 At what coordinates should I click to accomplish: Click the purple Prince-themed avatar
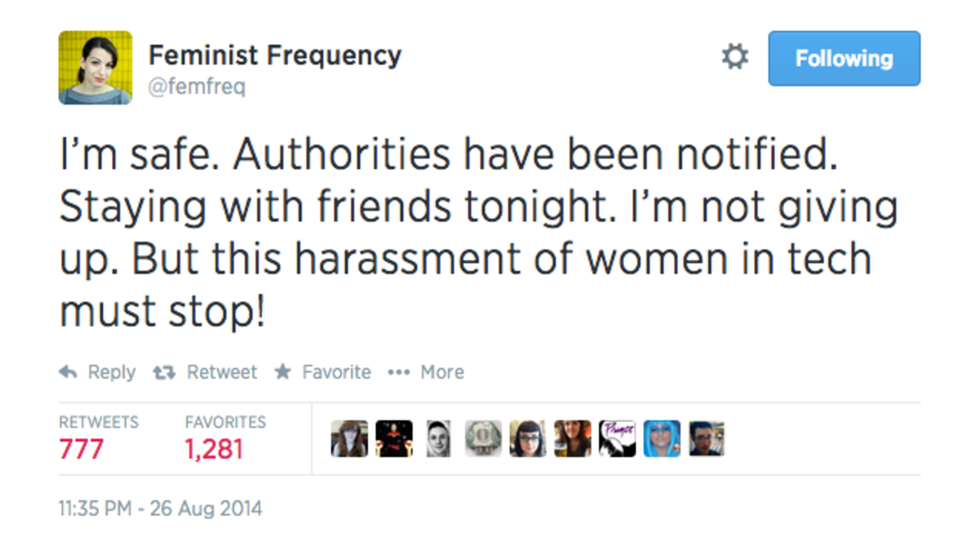point(617,438)
